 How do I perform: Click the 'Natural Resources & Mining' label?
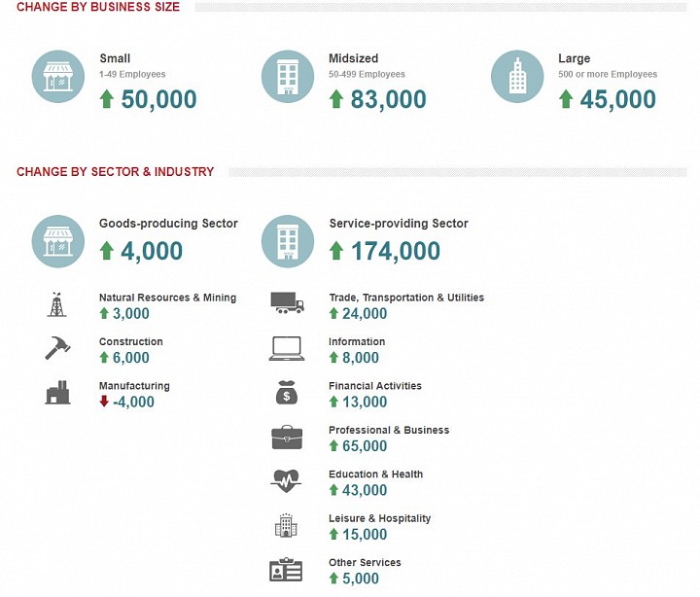168,298
